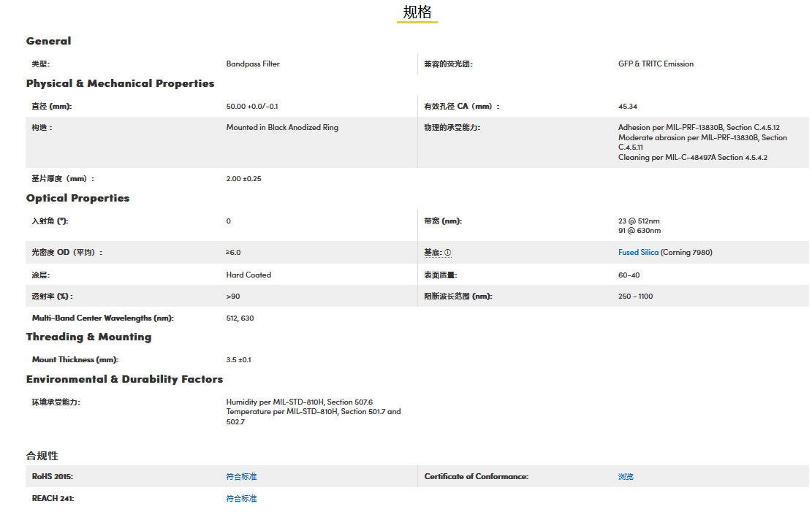Click the Environmental & Durability Factors heading

click(124, 379)
